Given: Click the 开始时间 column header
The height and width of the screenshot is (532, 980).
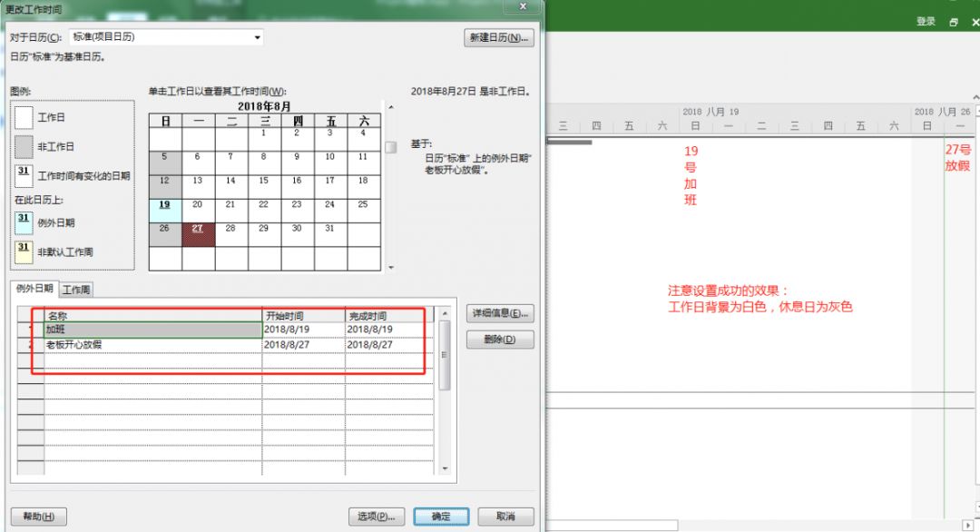Looking at the screenshot, I should pyautogui.click(x=303, y=315).
